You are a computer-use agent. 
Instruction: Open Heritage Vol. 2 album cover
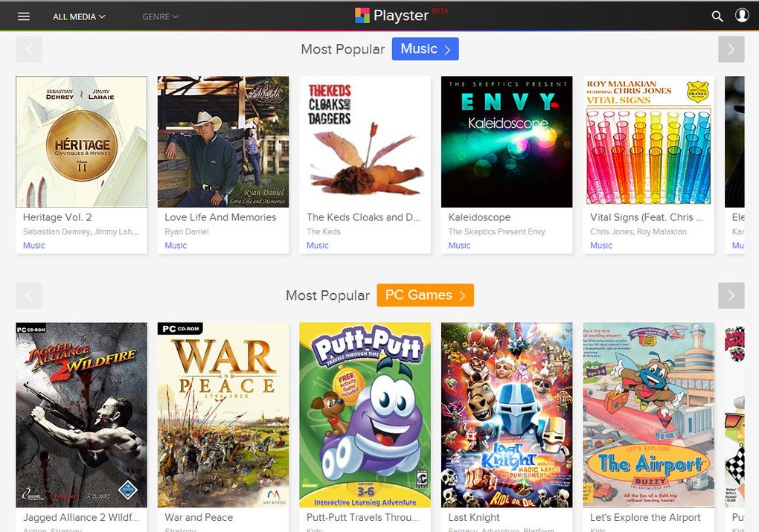[x=81, y=142]
